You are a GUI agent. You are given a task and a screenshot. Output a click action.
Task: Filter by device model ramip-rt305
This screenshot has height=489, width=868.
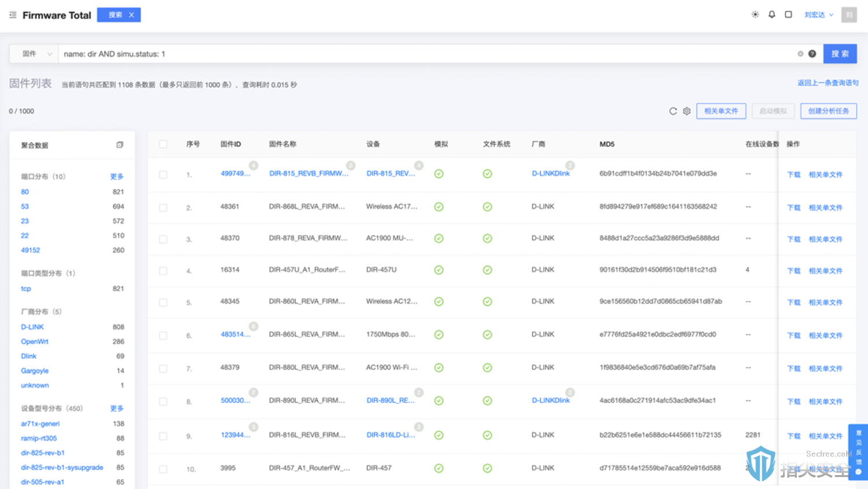(x=39, y=439)
